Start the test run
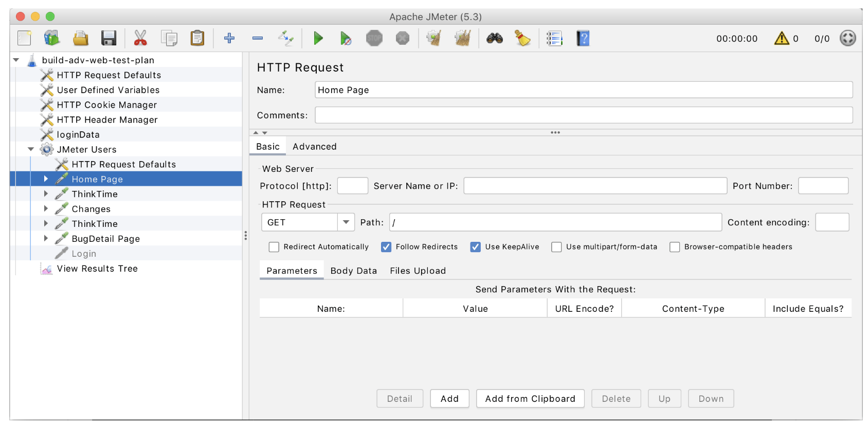868x425 pixels. click(x=318, y=38)
